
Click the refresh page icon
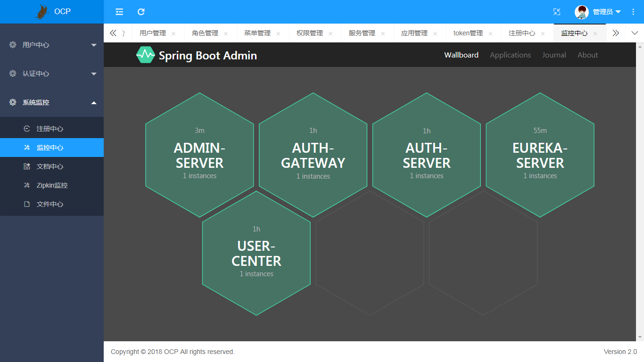[x=141, y=12]
